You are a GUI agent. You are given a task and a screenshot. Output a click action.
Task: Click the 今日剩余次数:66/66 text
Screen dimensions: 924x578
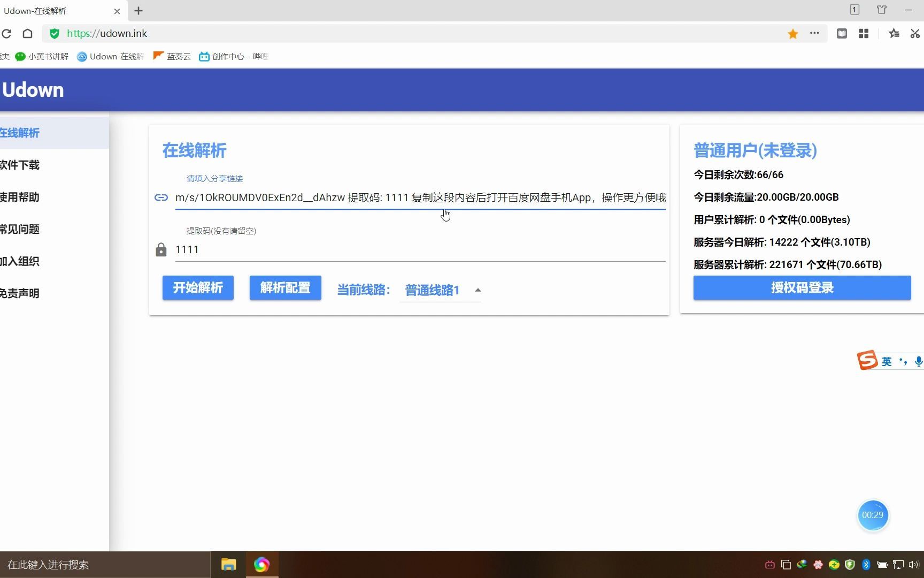pyautogui.click(x=738, y=174)
